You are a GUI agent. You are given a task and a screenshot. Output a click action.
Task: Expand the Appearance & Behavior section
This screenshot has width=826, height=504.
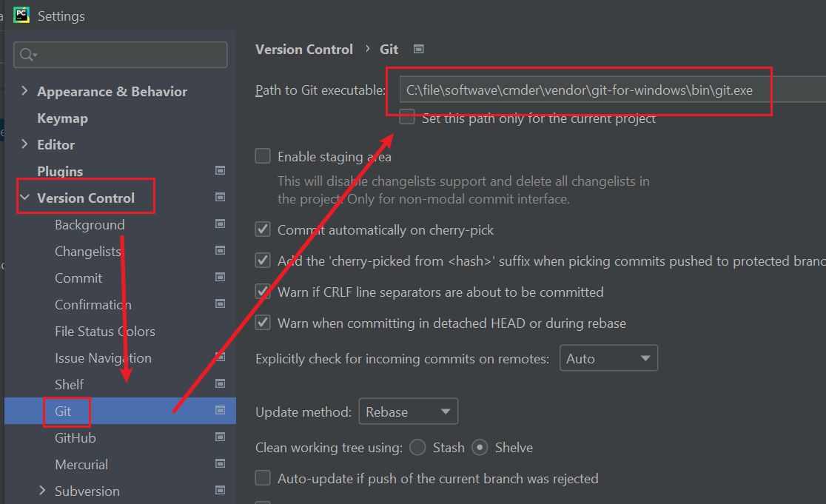click(24, 90)
